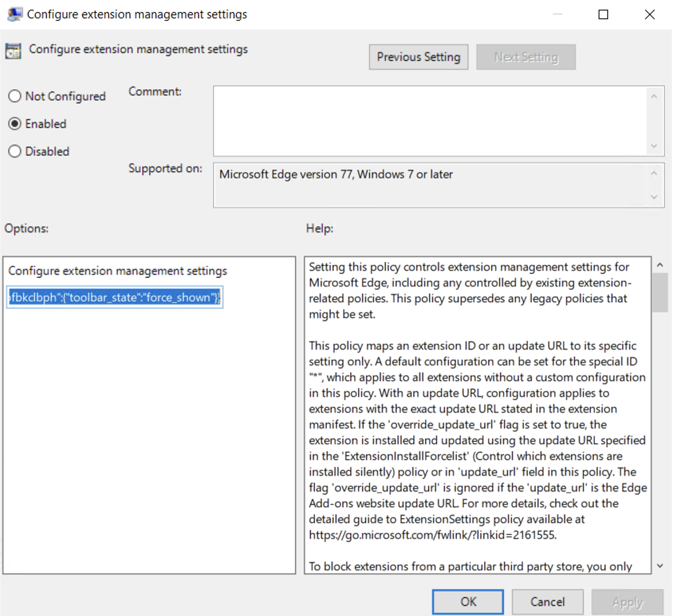Click the Apply button

(x=628, y=602)
